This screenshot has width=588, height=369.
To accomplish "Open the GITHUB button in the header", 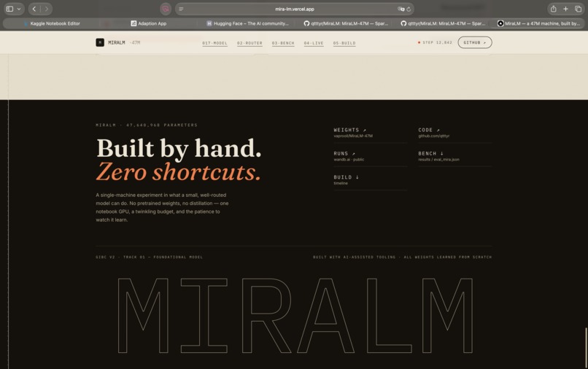I will pyautogui.click(x=475, y=42).
